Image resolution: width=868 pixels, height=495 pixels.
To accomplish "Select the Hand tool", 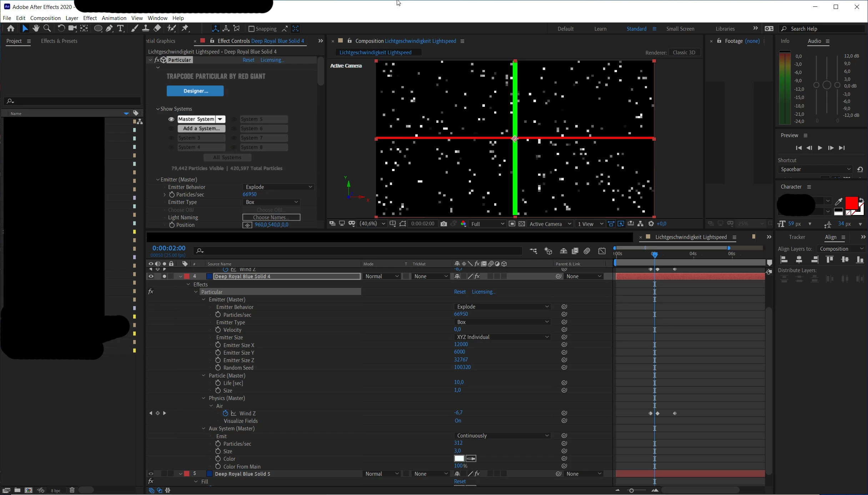I will tap(36, 28).
